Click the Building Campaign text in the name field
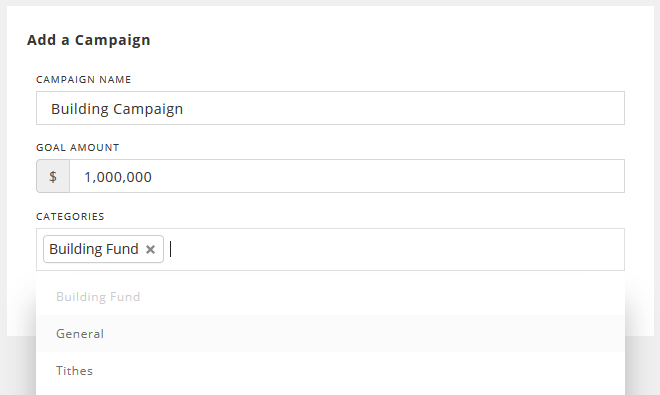 (x=117, y=109)
